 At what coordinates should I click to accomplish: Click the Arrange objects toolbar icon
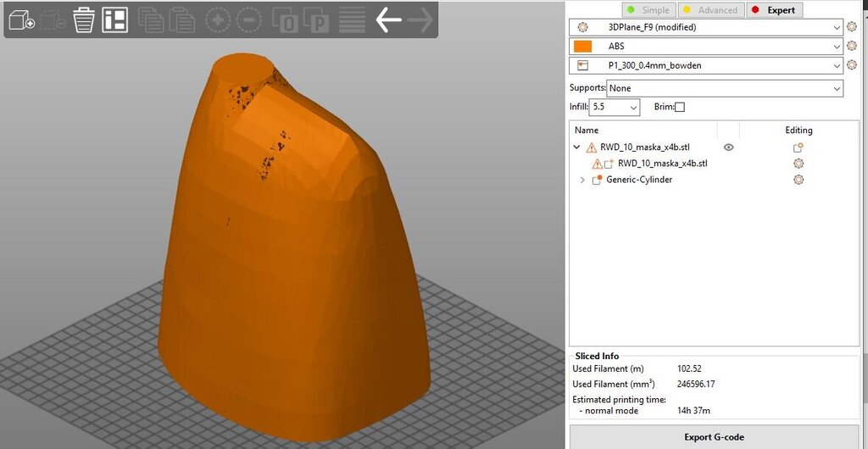pos(114,20)
